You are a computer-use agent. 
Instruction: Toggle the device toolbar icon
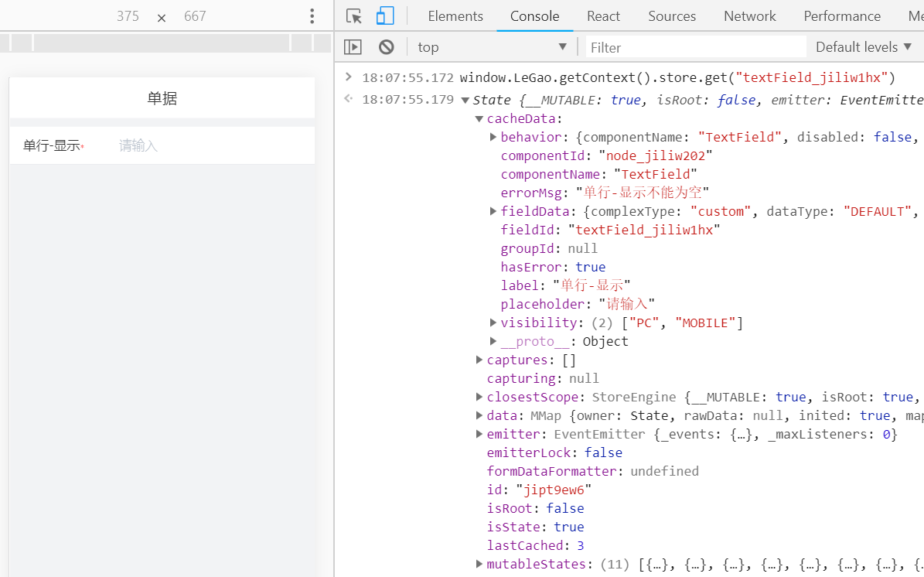[x=385, y=16]
